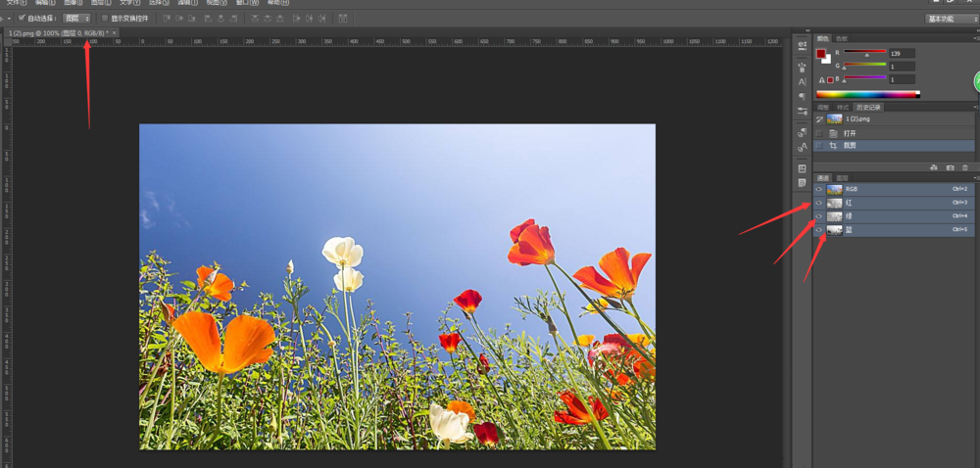
Task: Switch to the 色板 swatches tab
Action: [x=842, y=38]
